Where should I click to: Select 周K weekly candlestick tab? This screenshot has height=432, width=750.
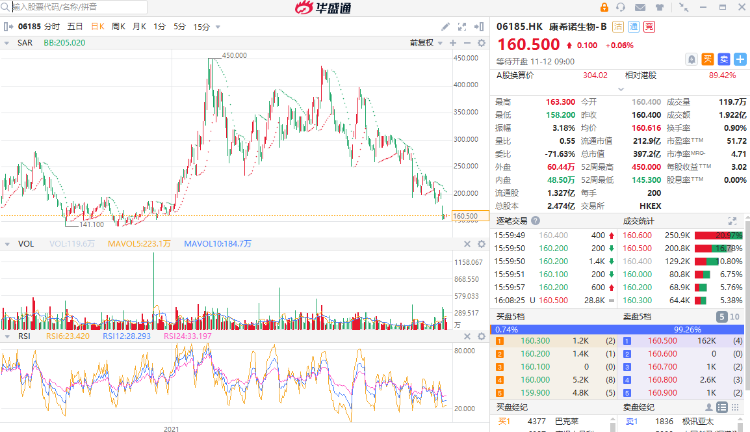(x=118, y=27)
